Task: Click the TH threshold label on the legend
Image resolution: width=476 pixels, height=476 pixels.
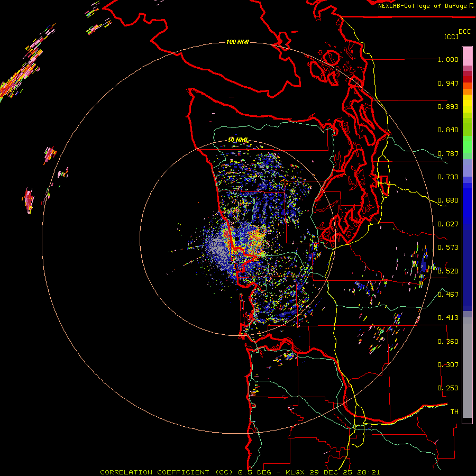Action: click(454, 412)
